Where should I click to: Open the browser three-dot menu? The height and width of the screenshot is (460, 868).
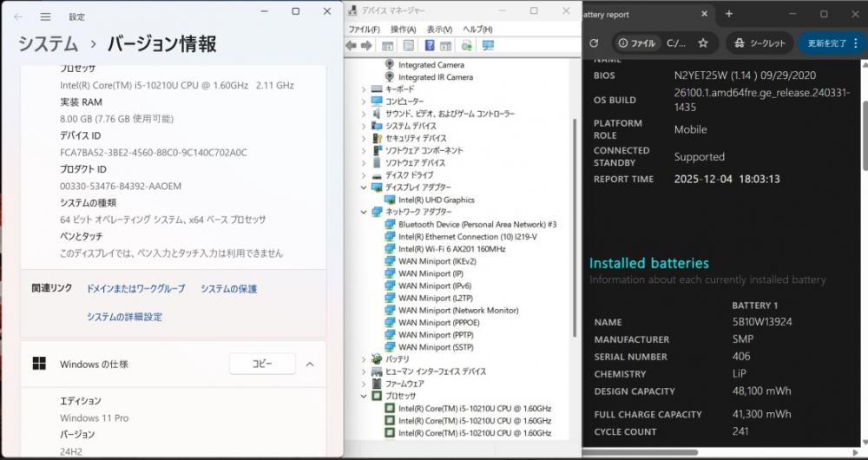pyautogui.click(x=856, y=43)
